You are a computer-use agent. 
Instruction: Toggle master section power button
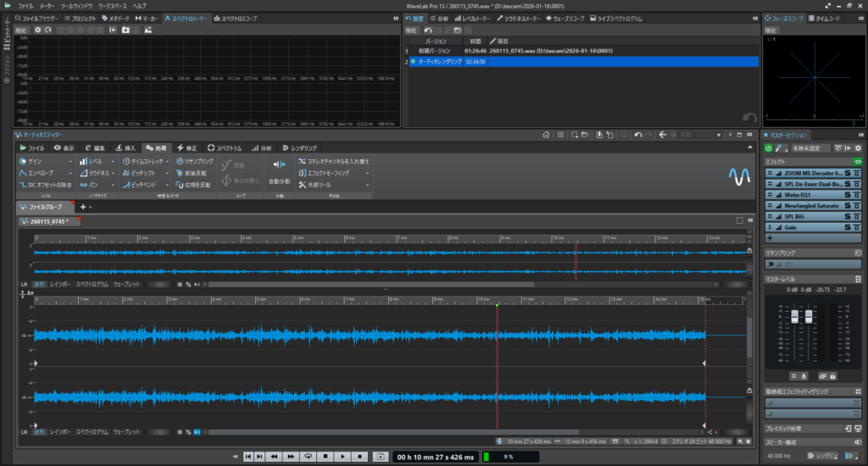768,147
